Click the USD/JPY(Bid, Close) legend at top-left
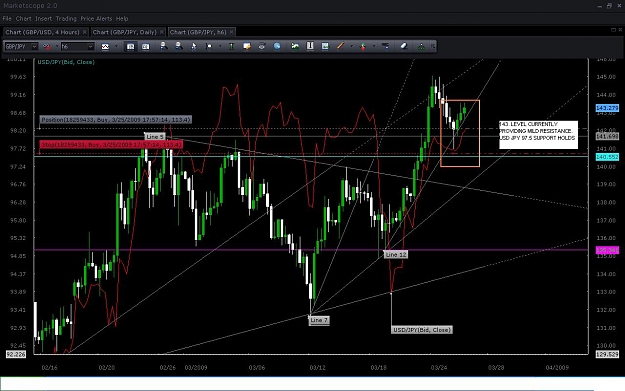The image size is (625, 391). point(66,62)
